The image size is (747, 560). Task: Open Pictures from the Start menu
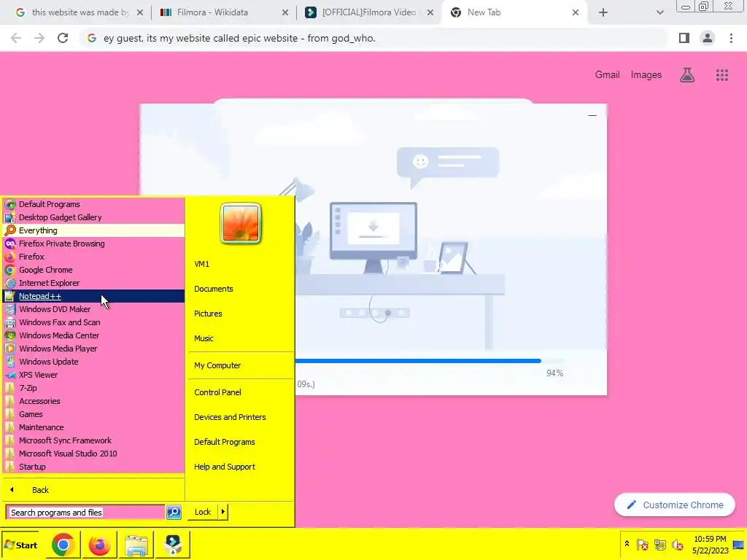(241, 314)
